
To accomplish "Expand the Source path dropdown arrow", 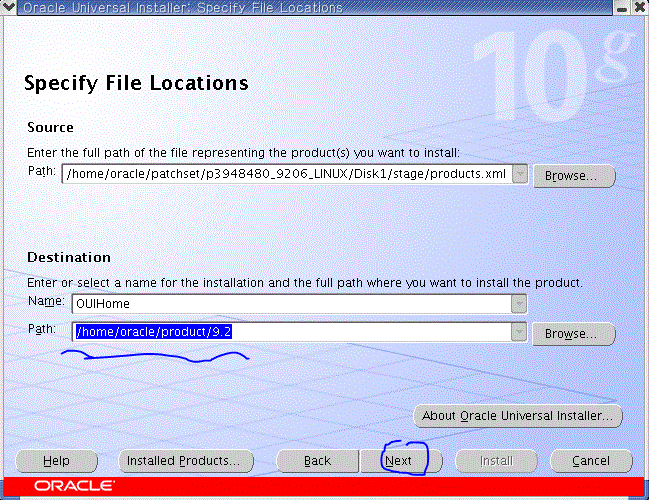I will point(520,174).
